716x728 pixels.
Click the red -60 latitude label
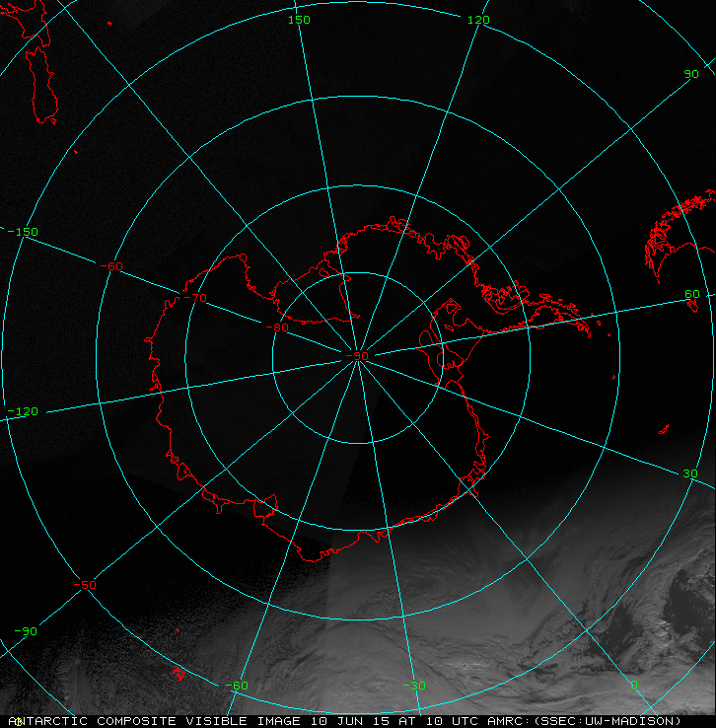[111, 266]
